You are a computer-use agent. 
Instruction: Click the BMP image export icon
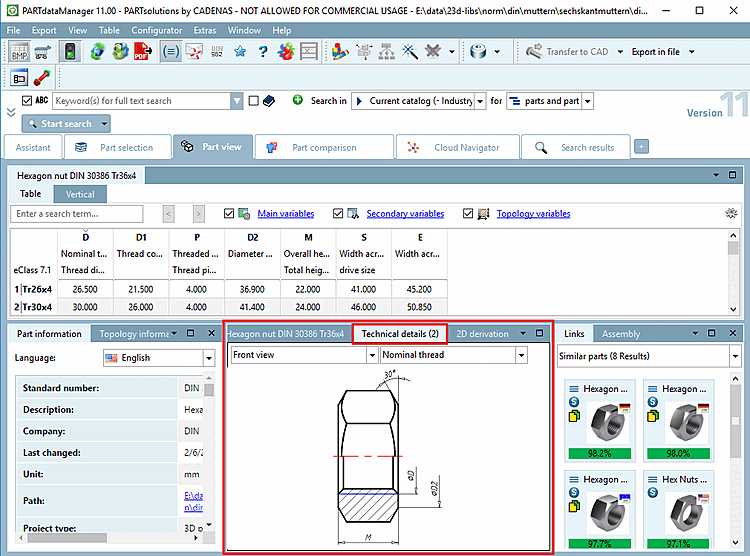click(19, 51)
